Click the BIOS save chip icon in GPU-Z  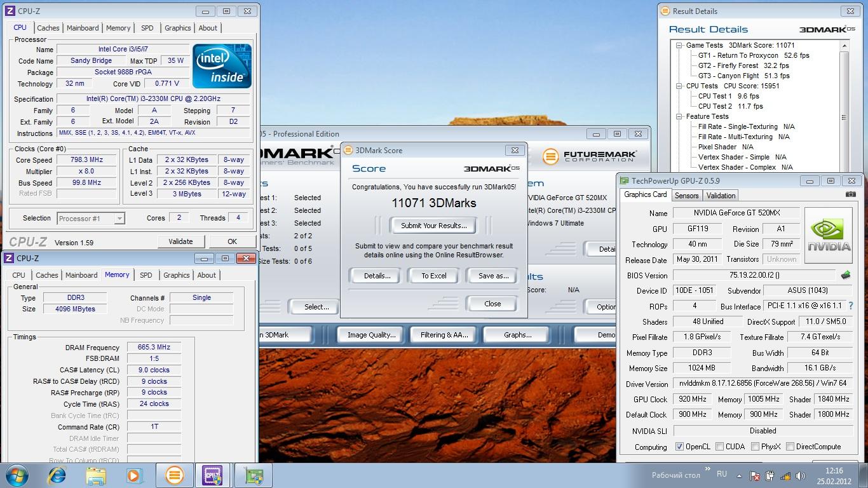[x=846, y=275]
